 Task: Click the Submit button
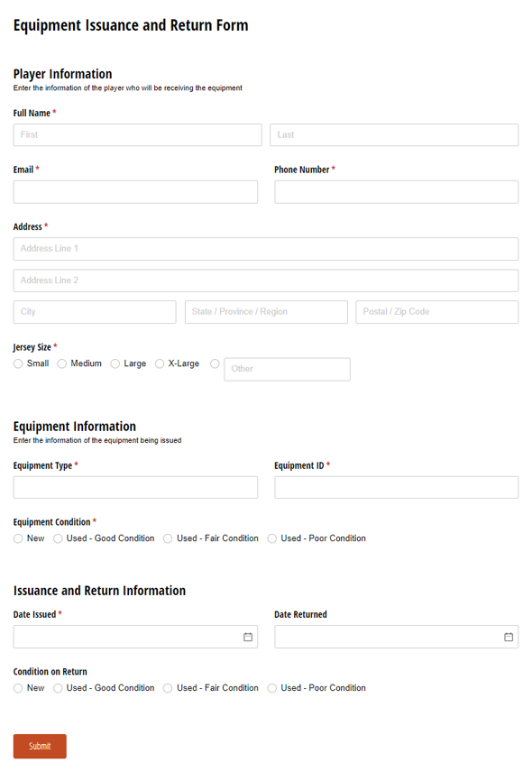40,746
